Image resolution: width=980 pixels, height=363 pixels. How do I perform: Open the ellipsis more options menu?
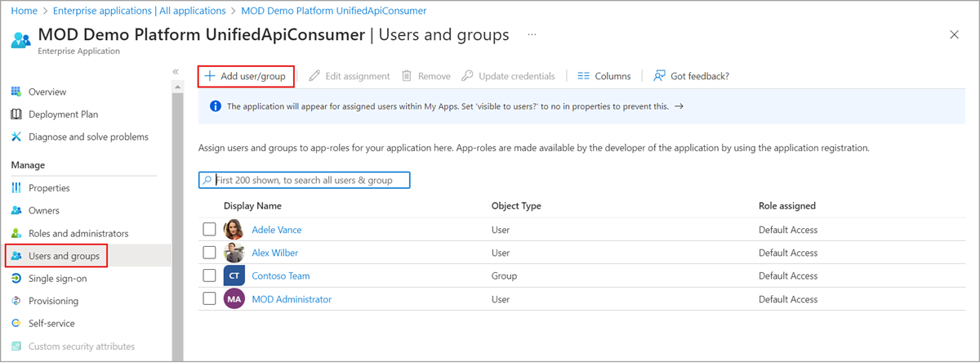[532, 35]
